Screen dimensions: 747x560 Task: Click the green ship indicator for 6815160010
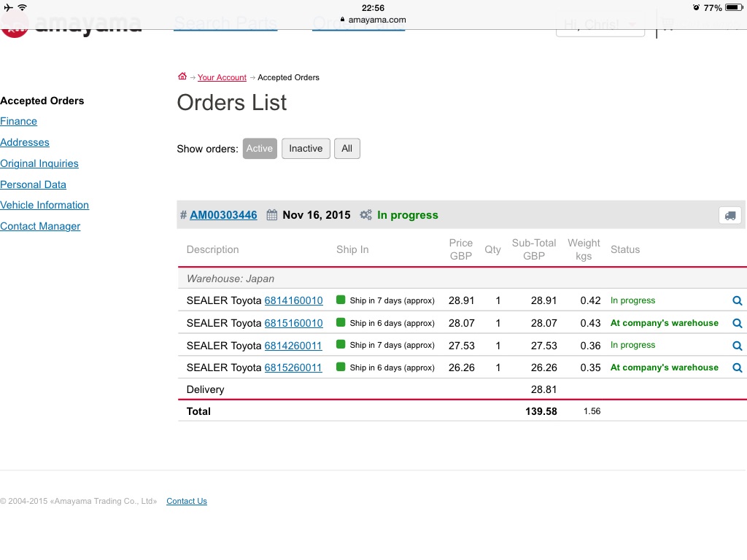341,322
